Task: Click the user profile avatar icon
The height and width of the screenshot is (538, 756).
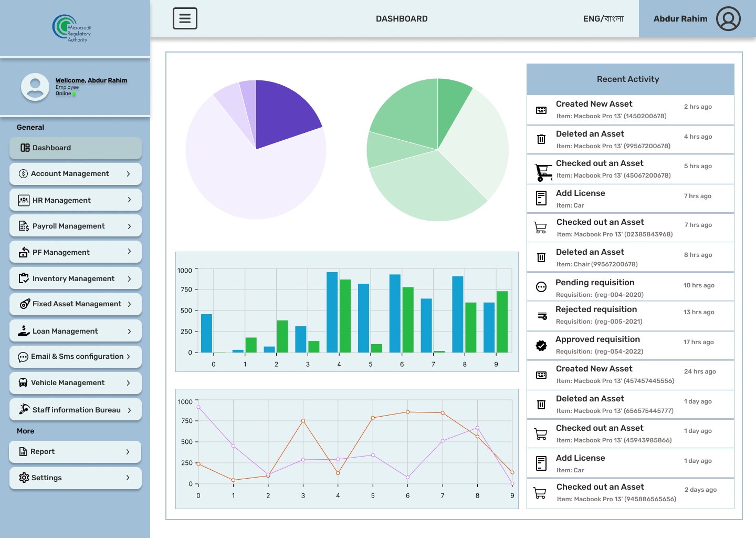Action: (728, 19)
